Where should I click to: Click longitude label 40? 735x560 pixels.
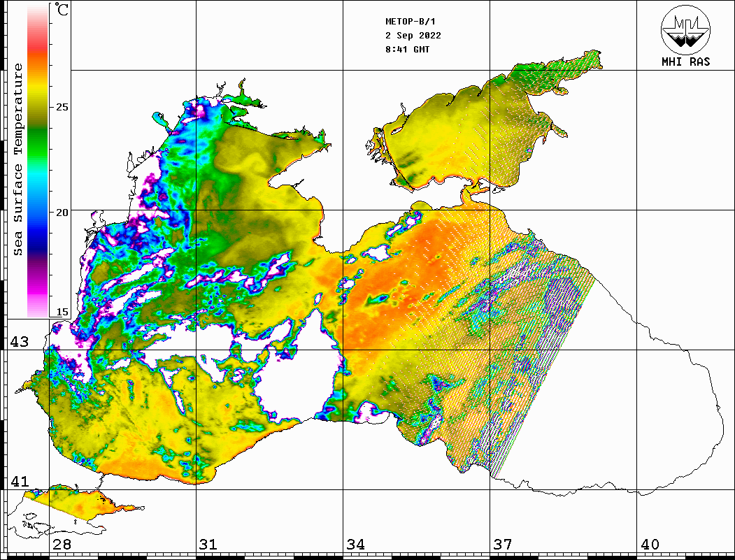650,545
